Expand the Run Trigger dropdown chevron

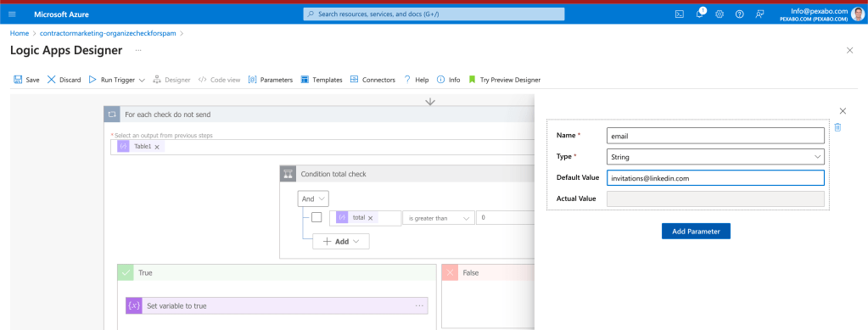[x=142, y=81]
